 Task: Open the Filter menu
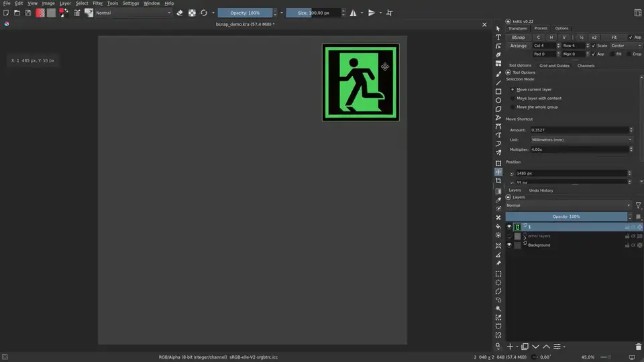click(97, 3)
